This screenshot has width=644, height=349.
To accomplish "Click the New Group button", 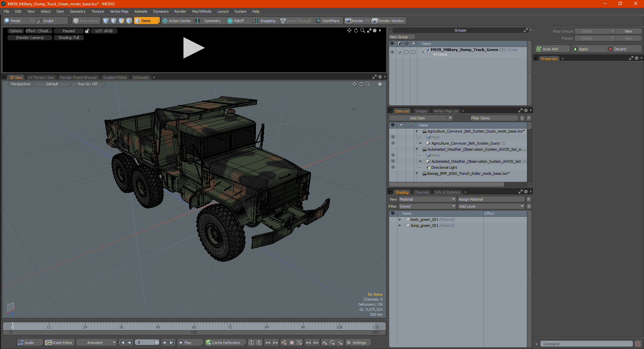I will point(402,37).
